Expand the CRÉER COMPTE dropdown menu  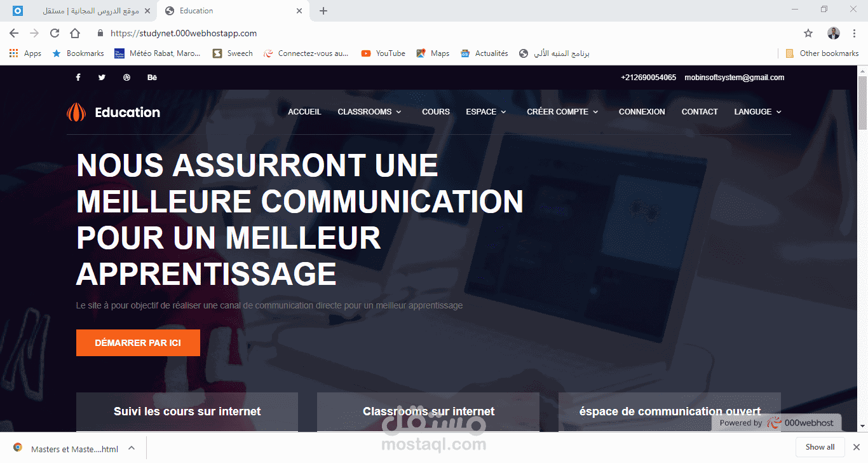pyautogui.click(x=562, y=112)
